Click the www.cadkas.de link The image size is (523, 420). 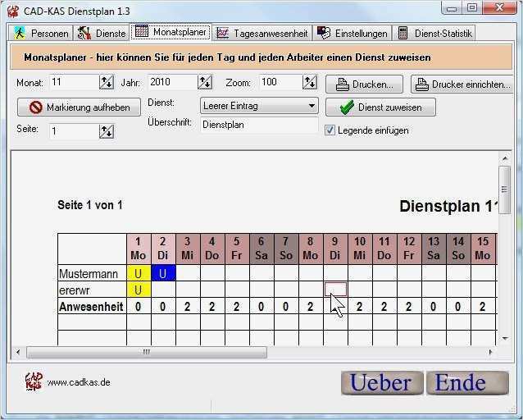pyautogui.click(x=79, y=382)
